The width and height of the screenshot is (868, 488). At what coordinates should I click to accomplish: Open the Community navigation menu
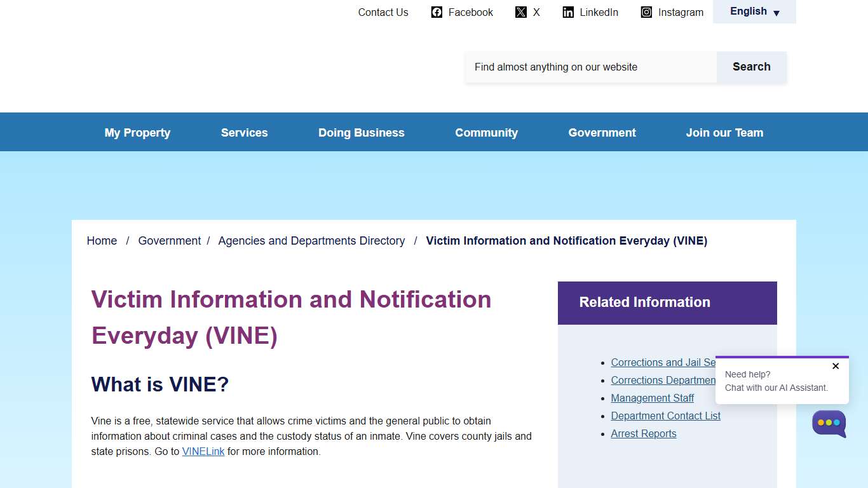point(486,132)
